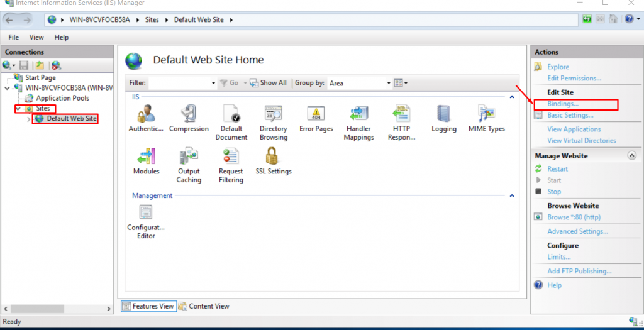Open the SSL Settings feature
Image resolution: width=644 pixels, height=330 pixels.
tap(273, 156)
